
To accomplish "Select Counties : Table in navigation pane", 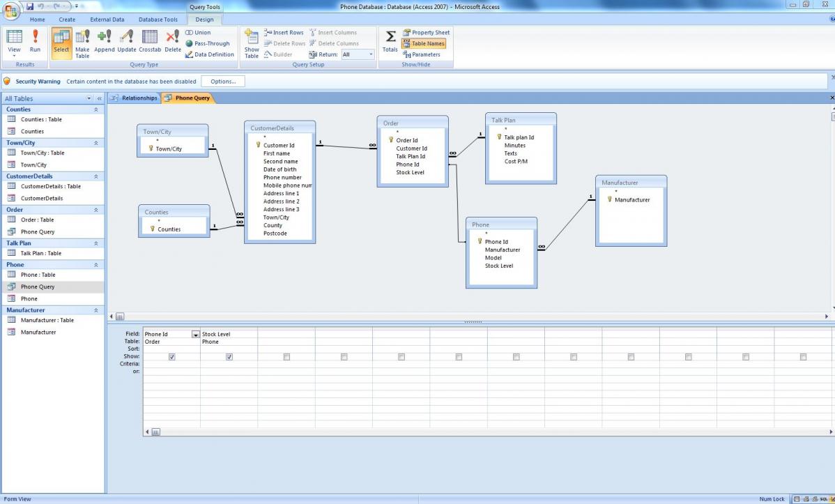I will tap(53, 119).
